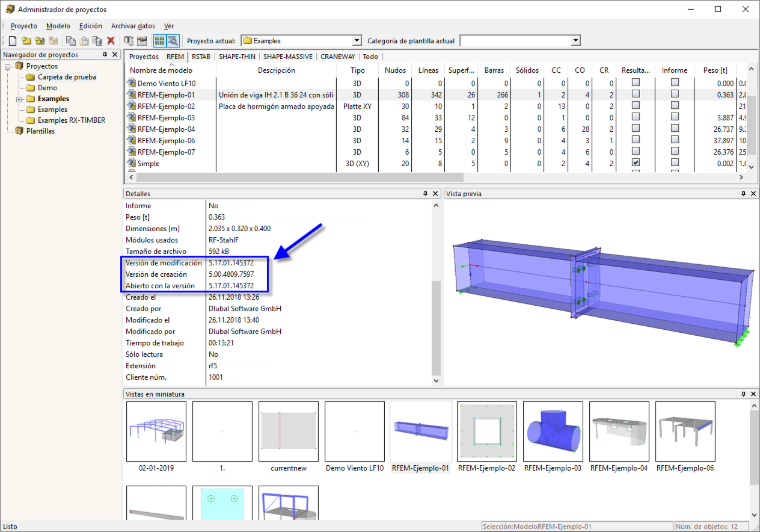The width and height of the screenshot is (760, 532).
Task: Toggle Informe checkbox for RFEM-Ejemplo-01
Action: click(675, 94)
